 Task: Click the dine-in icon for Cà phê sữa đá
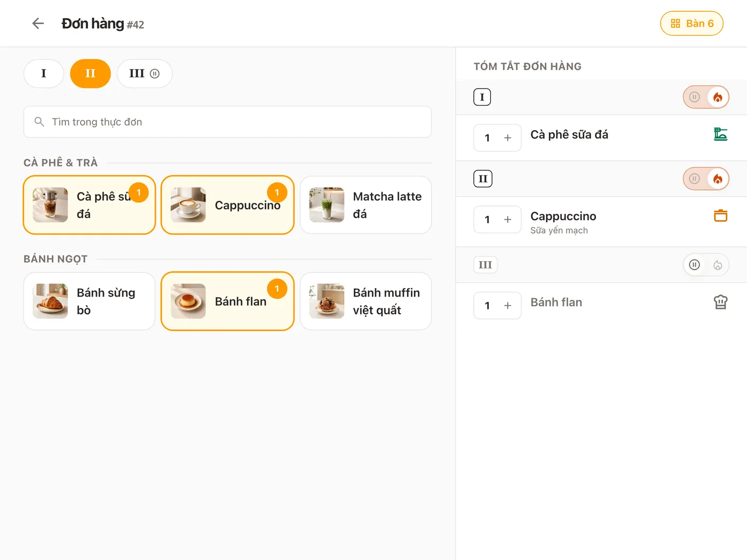720,134
